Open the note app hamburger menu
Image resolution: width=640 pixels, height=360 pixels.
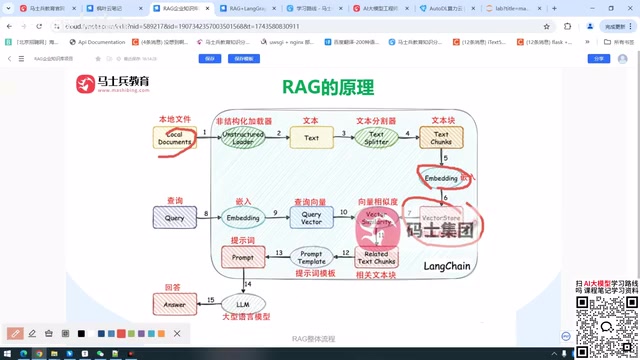[21, 59]
